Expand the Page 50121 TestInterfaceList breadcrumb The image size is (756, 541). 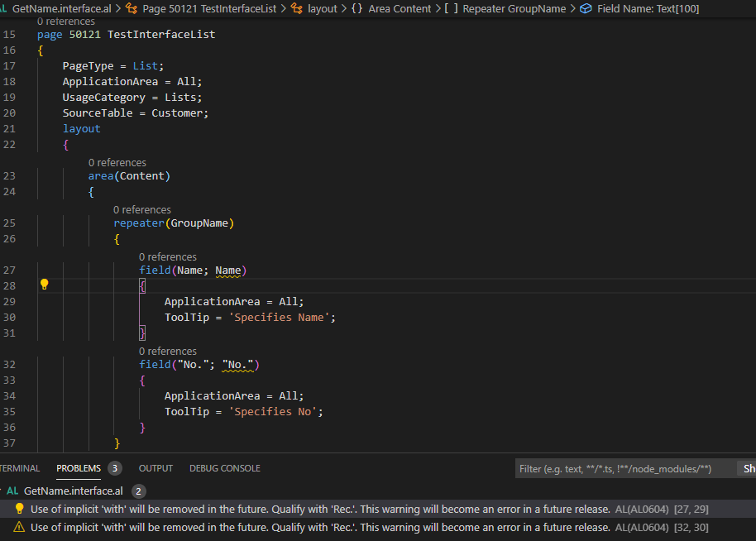click(x=209, y=8)
